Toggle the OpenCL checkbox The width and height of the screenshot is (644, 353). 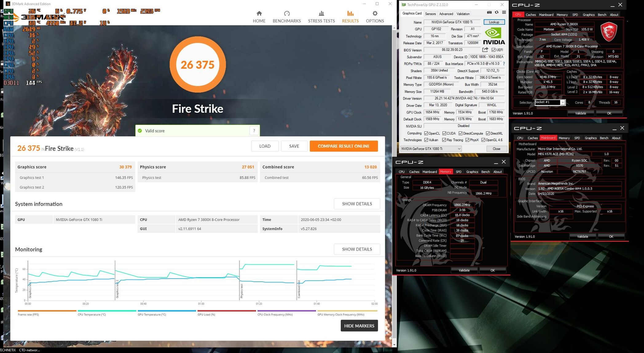[x=426, y=134]
